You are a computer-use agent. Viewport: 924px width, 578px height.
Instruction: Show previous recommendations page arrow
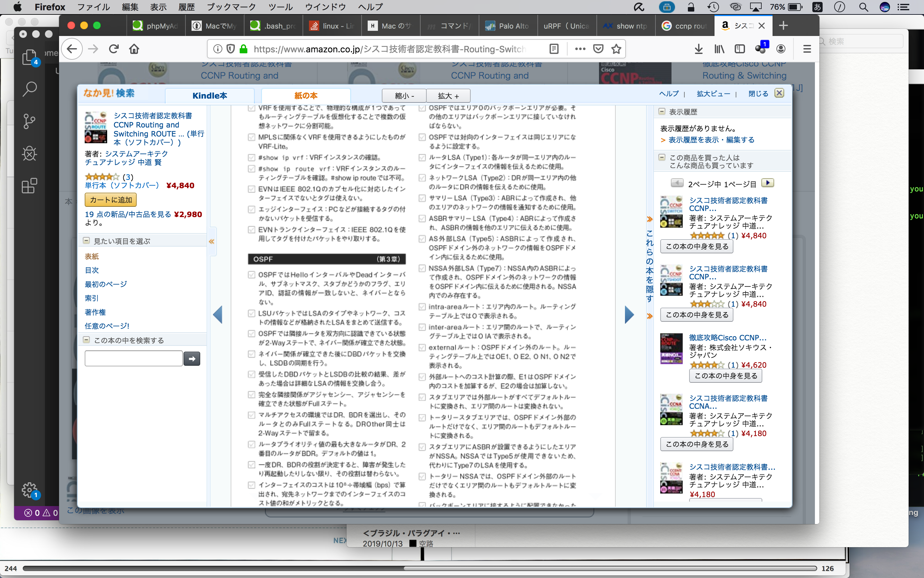677,183
